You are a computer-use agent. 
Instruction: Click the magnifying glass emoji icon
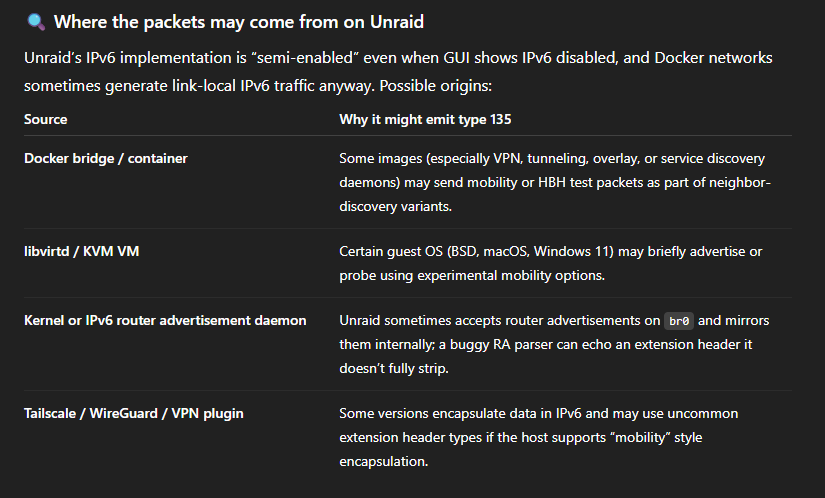(36, 22)
